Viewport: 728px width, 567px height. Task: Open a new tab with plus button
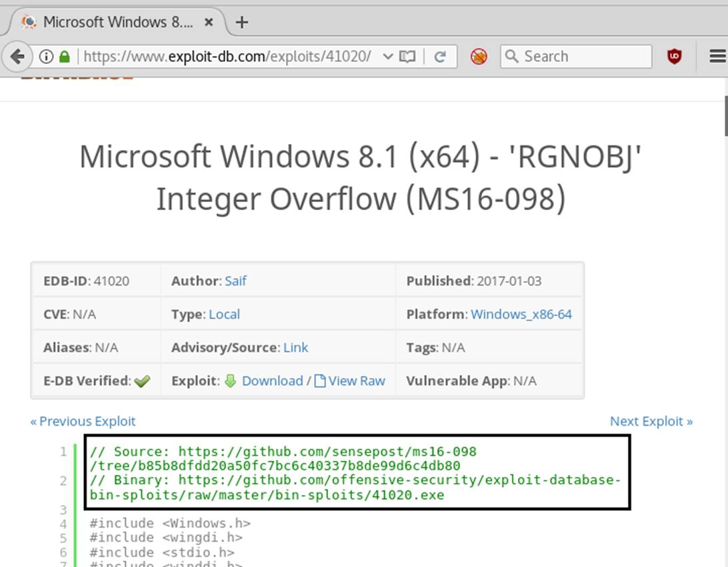point(241,22)
